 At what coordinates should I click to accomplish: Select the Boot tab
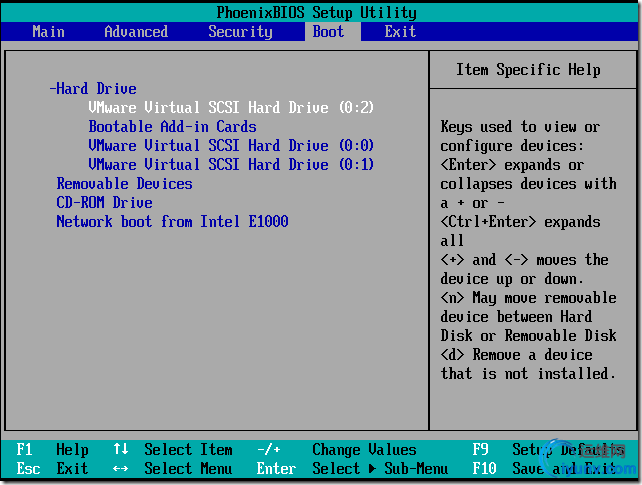[328, 32]
